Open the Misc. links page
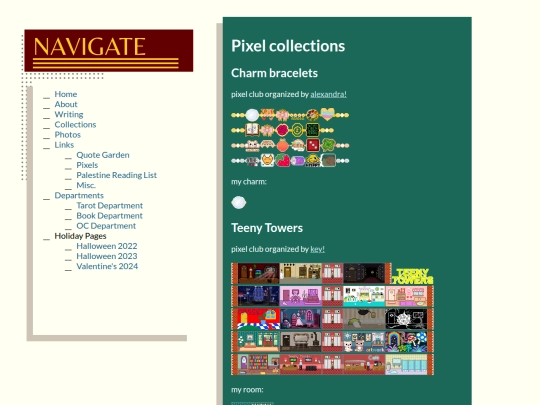 pos(86,185)
